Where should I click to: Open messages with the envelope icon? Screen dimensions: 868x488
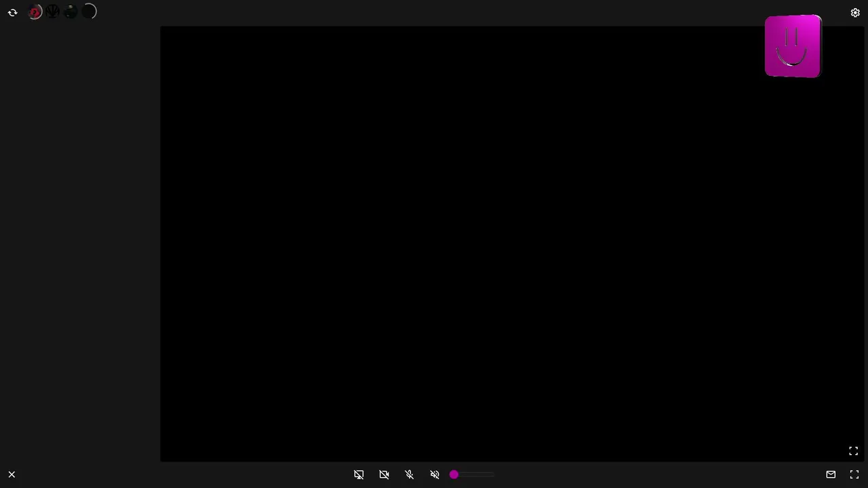831,474
